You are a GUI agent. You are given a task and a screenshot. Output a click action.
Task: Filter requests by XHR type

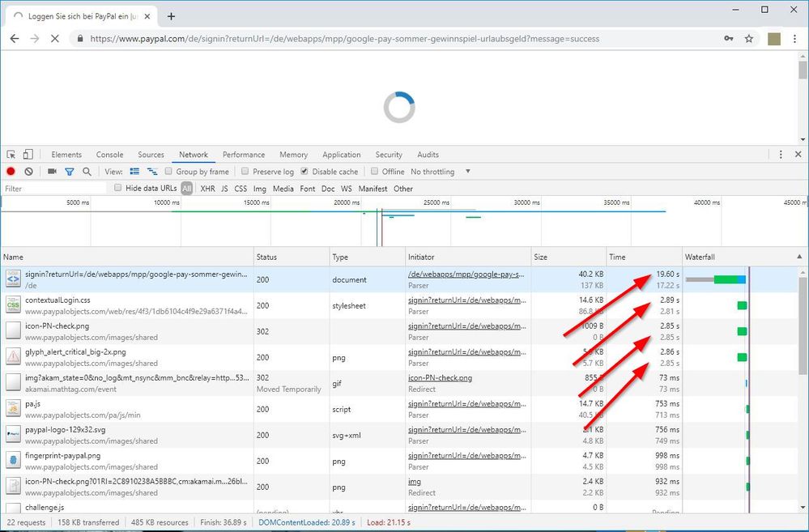[207, 189]
